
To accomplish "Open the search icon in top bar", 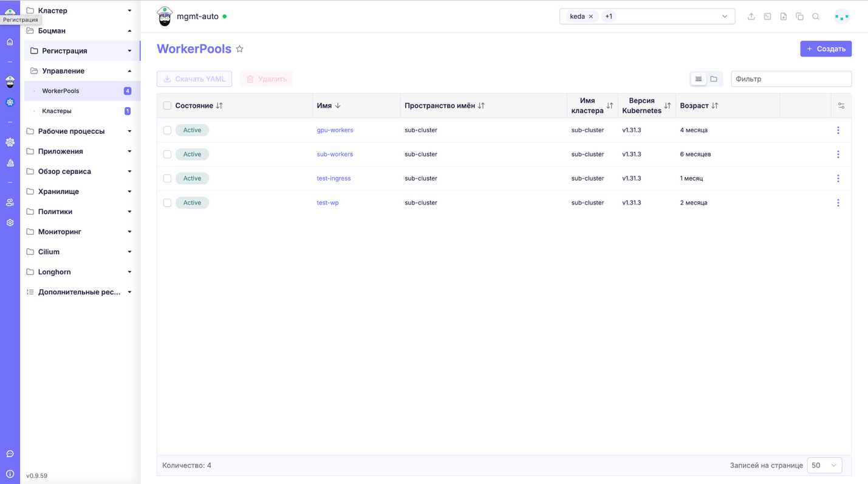I will pos(816,16).
